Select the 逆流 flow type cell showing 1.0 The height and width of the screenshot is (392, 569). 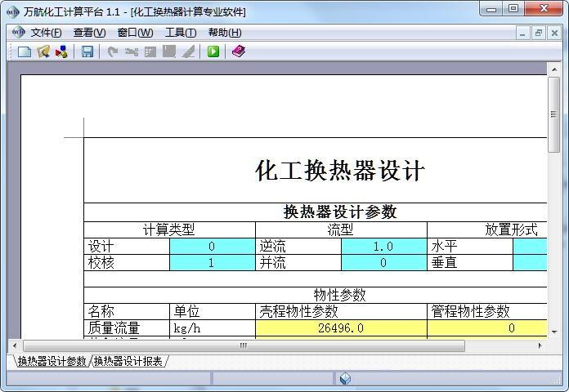(383, 246)
